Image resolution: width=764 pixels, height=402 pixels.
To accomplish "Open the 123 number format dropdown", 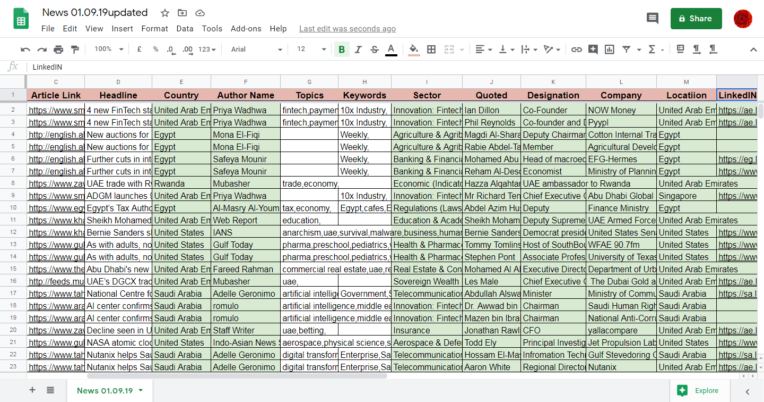I will pyautogui.click(x=207, y=49).
